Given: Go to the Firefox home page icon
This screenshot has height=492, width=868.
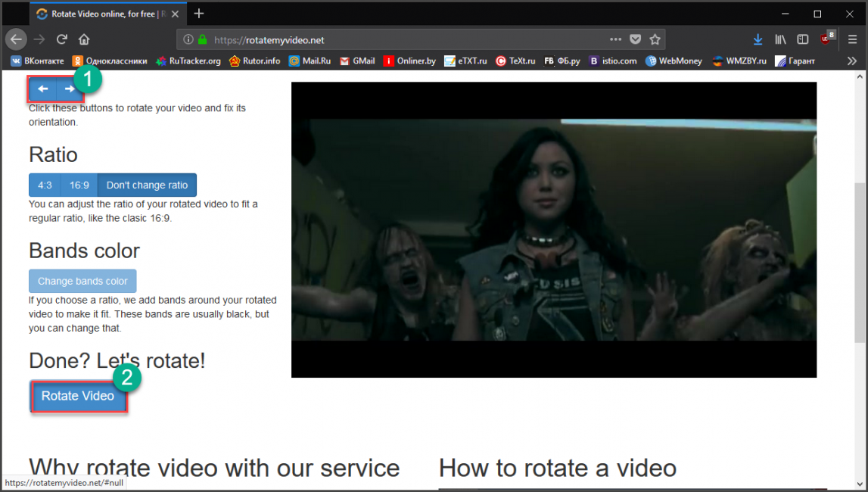Looking at the screenshot, I should pyautogui.click(x=84, y=39).
